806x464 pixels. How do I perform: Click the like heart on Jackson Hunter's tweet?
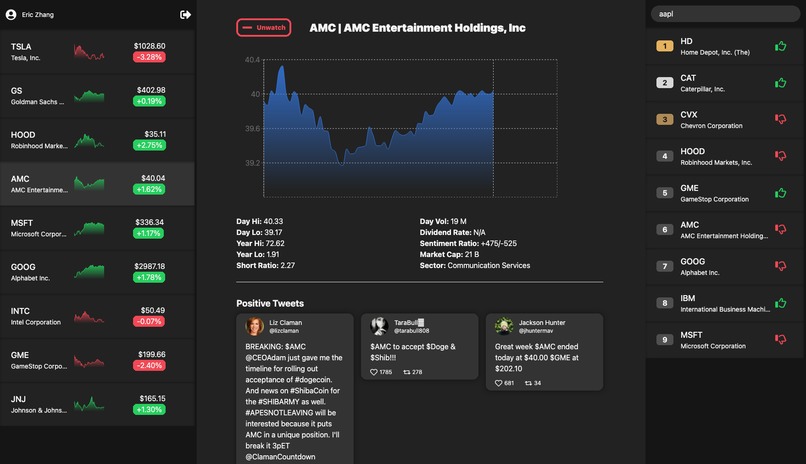pos(498,383)
